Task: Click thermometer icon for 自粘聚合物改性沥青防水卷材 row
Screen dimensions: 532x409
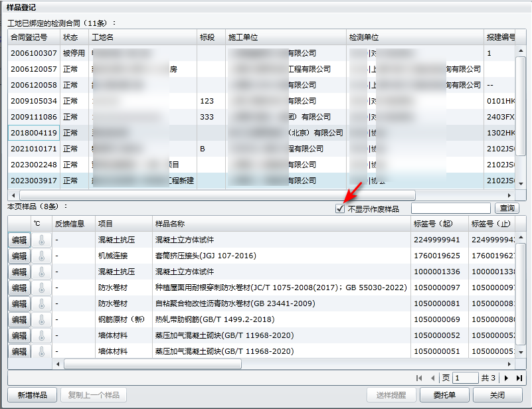Action: click(x=41, y=303)
